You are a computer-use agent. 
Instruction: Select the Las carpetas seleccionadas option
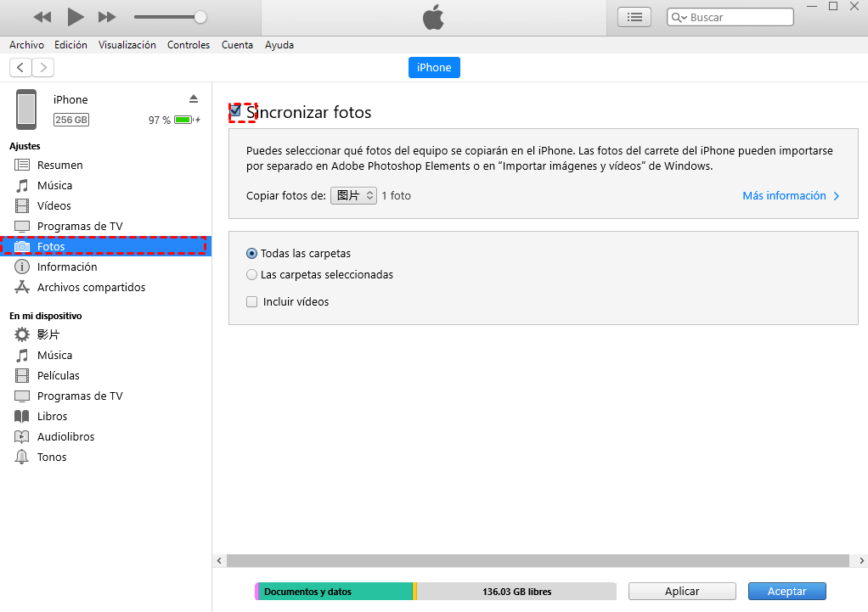(252, 274)
